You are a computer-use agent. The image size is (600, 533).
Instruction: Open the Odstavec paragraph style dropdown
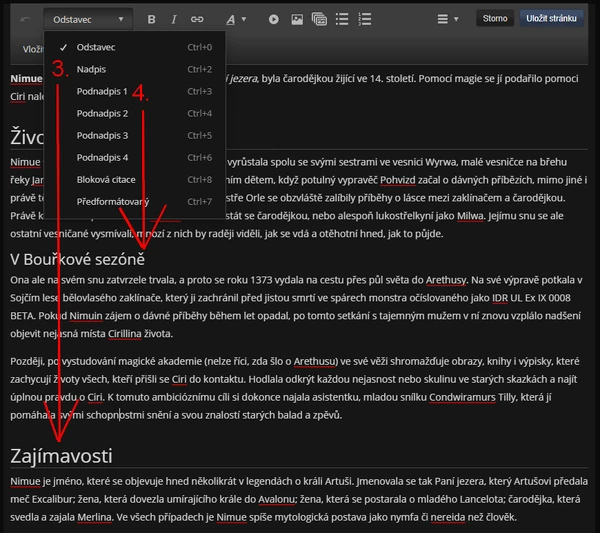pyautogui.click(x=89, y=19)
